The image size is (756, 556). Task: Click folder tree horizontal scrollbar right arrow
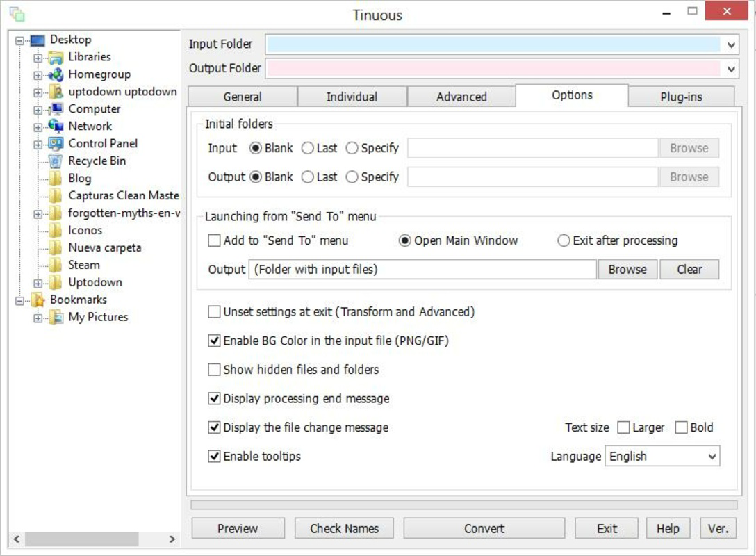pos(172,539)
